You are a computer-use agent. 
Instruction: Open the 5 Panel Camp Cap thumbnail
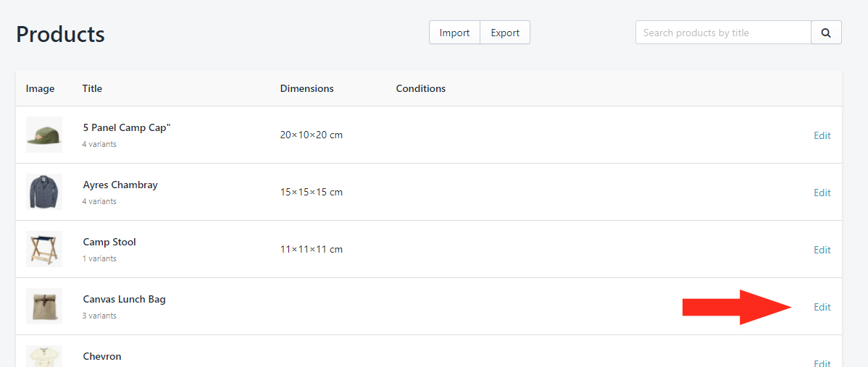pos(44,135)
